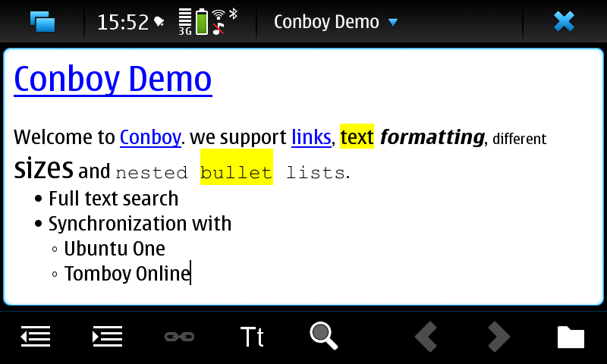Viewport: 607px width, 364px height.
Task: Go forward with the right arrow
Action: click(498, 337)
